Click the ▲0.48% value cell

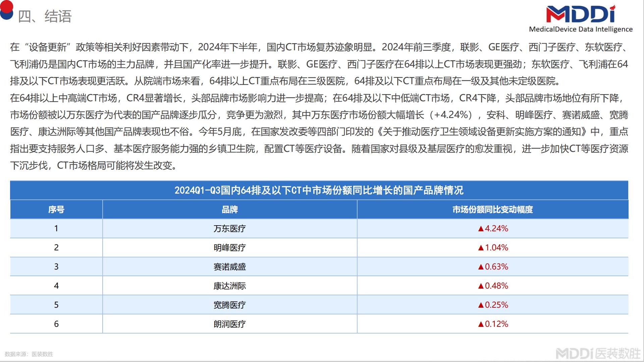click(x=493, y=286)
